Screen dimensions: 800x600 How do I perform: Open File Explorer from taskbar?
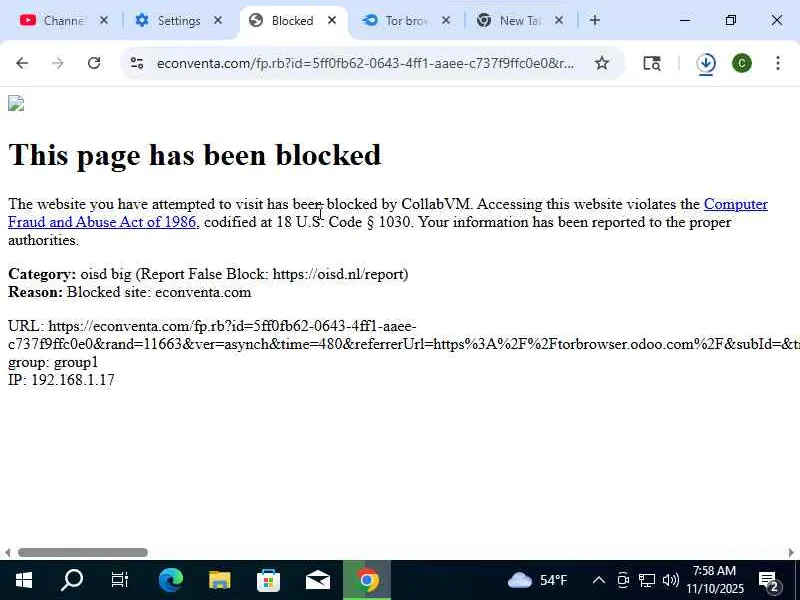click(219, 580)
